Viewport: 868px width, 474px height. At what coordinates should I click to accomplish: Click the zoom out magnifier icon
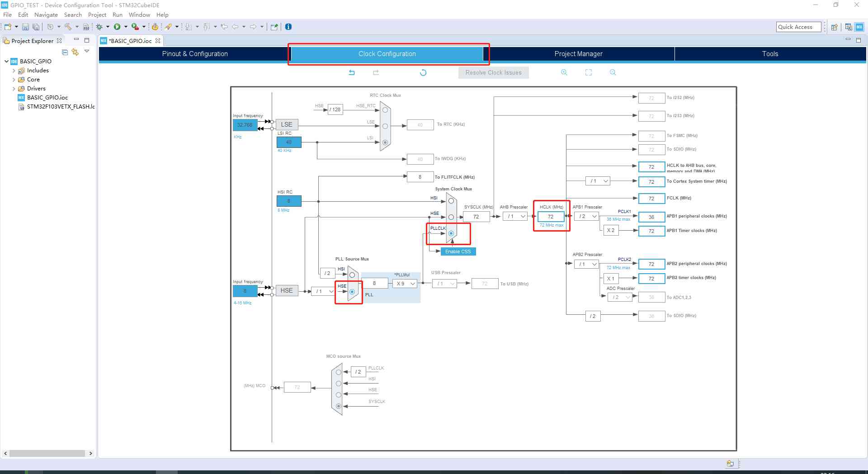point(613,72)
